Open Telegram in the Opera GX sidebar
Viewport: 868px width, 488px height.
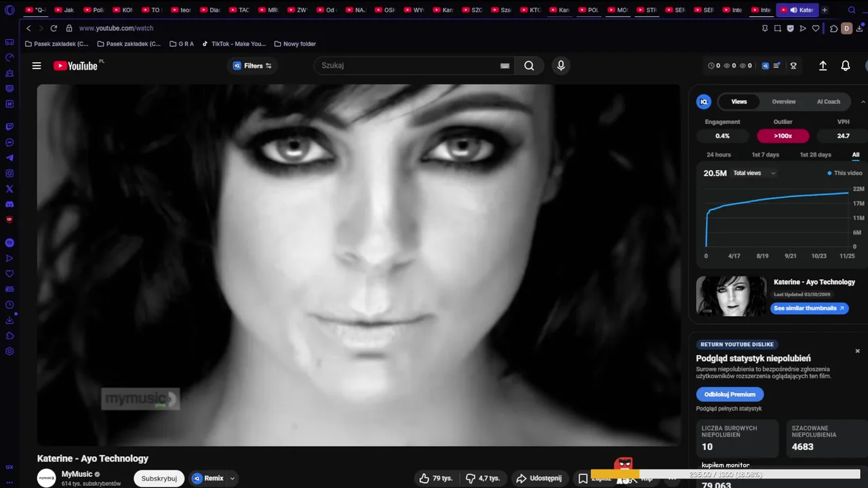click(9, 158)
